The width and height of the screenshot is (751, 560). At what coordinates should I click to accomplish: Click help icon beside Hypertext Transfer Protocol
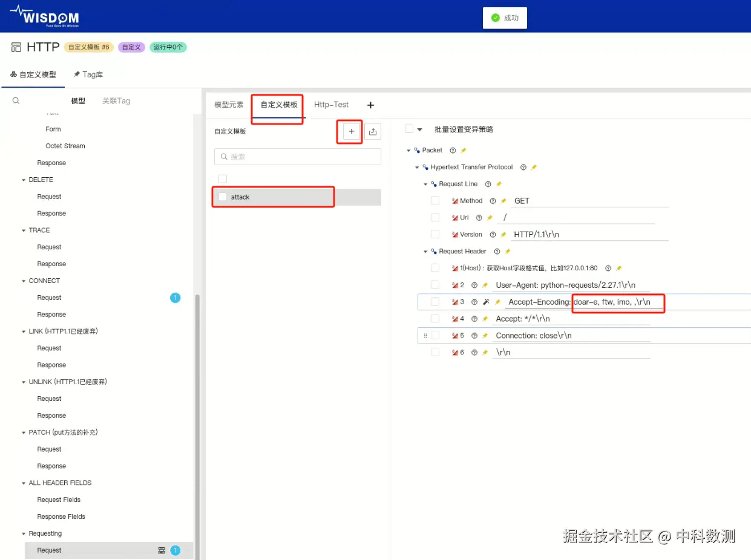coord(523,167)
